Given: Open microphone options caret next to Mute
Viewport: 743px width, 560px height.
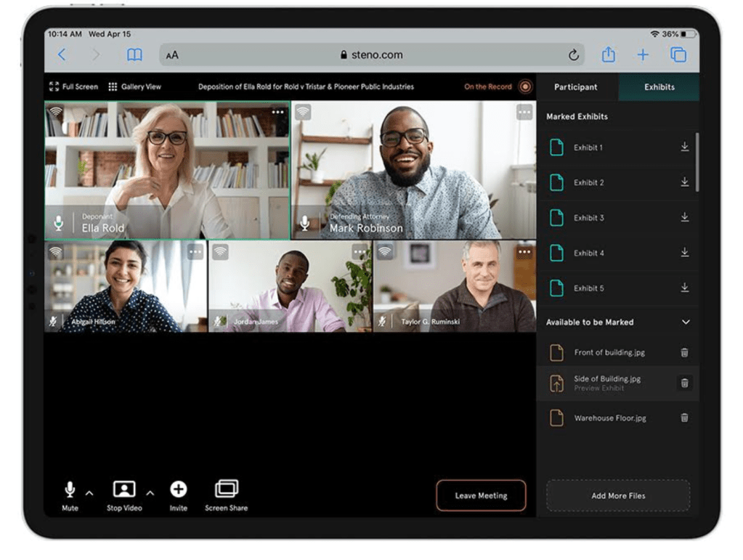Looking at the screenshot, I should (x=89, y=493).
